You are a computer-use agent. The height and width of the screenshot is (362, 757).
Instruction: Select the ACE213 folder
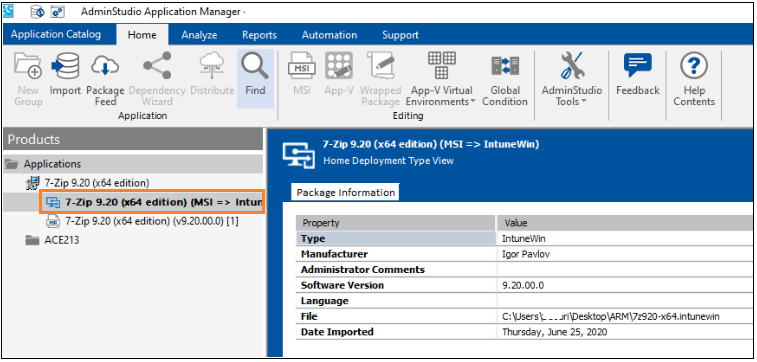coord(52,240)
